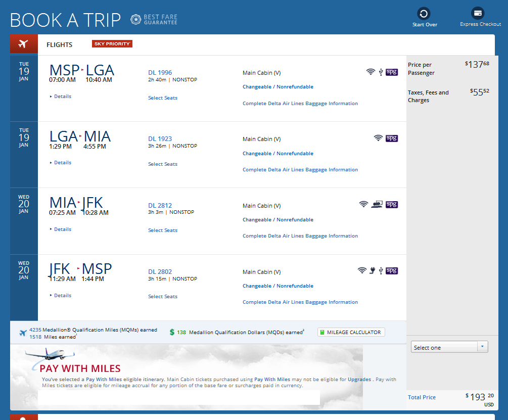Click the Start Over icon

[x=424, y=14]
